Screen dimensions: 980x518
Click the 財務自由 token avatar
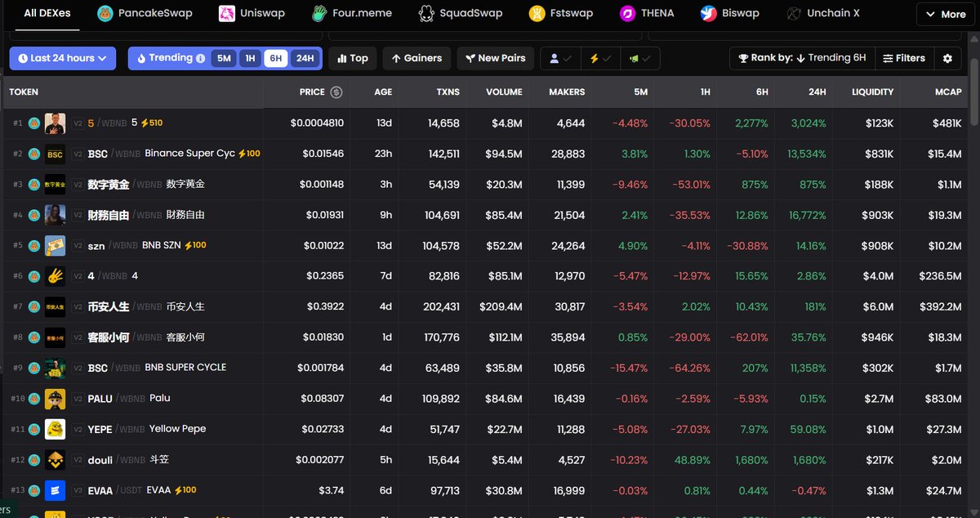pos(55,215)
